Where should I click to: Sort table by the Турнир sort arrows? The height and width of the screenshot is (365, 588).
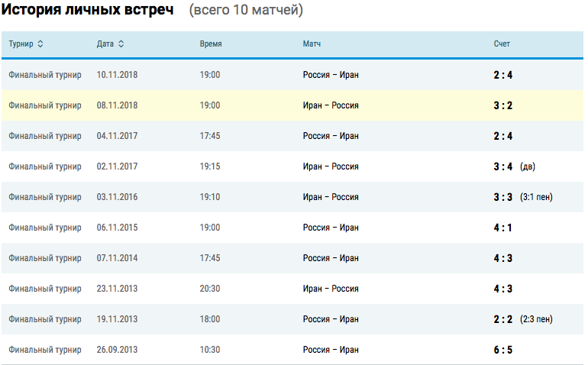click(40, 44)
